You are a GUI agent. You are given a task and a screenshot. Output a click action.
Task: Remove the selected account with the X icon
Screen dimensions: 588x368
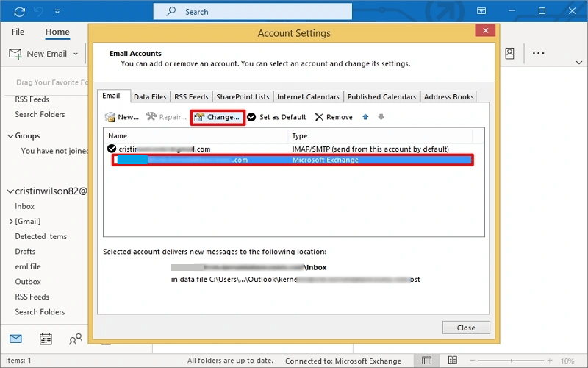[334, 117]
